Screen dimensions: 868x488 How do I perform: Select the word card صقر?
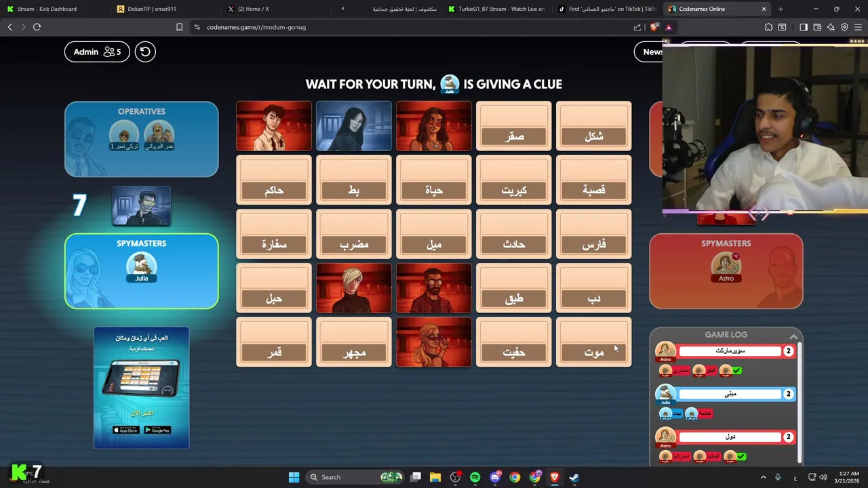click(513, 126)
